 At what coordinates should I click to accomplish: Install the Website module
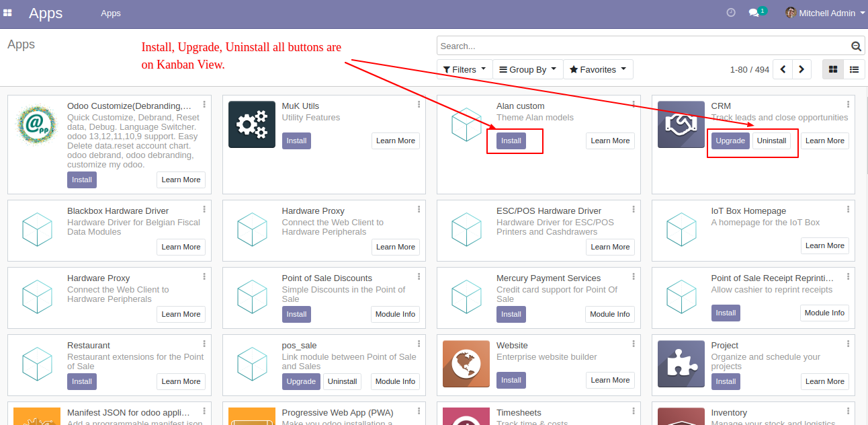(511, 380)
